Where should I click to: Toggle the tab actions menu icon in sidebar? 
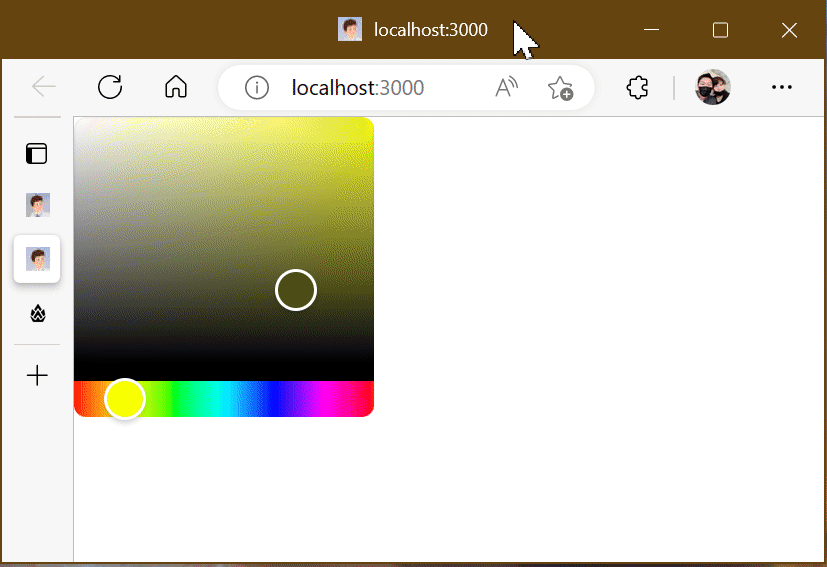(x=36, y=153)
